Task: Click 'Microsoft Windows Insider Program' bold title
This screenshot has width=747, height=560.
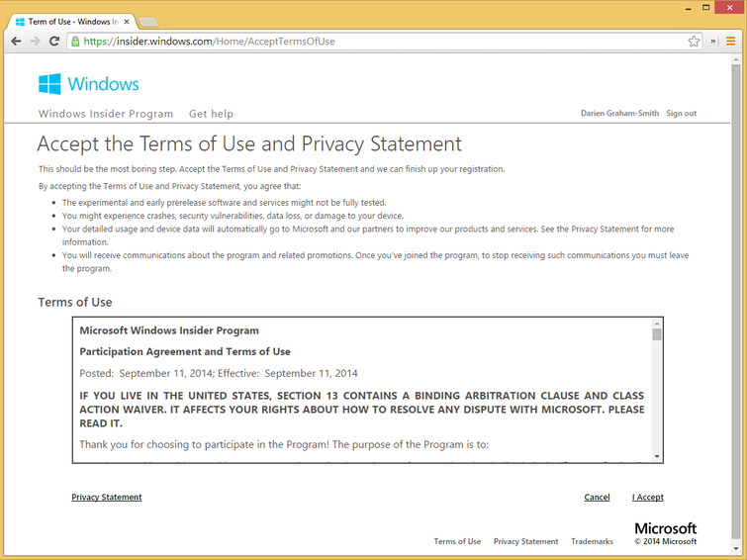Action: [169, 330]
